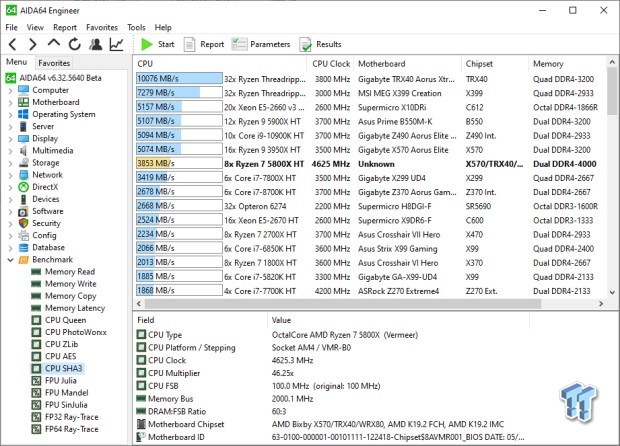Click the Field column header
Viewport: 620px width, 446px height.
[200, 320]
